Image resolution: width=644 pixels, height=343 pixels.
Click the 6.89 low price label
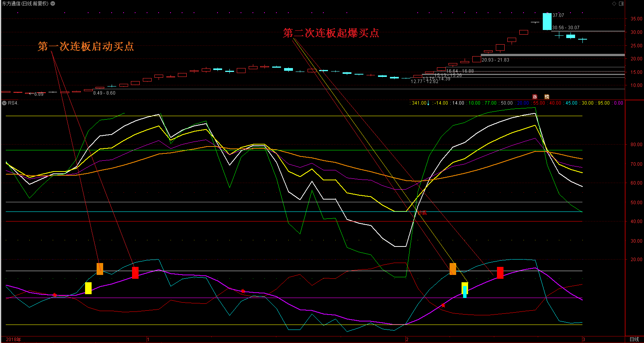(38, 94)
